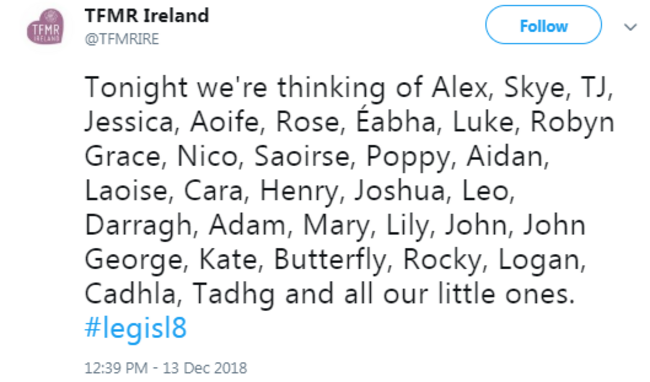This screenshot has height=382, width=650.
Task: Click the phrase all our little ones
Action: pyautogui.click(x=459, y=293)
